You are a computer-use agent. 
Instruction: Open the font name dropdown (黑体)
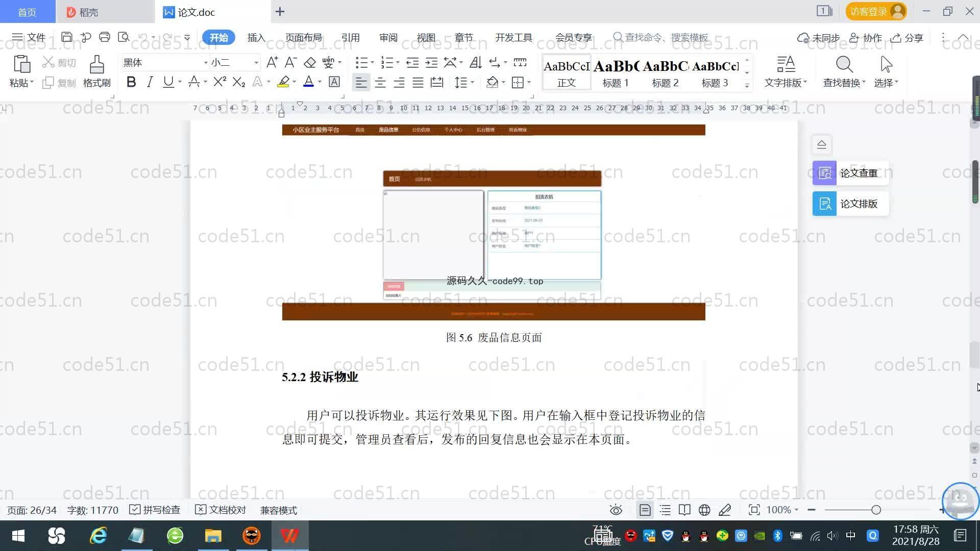point(206,63)
